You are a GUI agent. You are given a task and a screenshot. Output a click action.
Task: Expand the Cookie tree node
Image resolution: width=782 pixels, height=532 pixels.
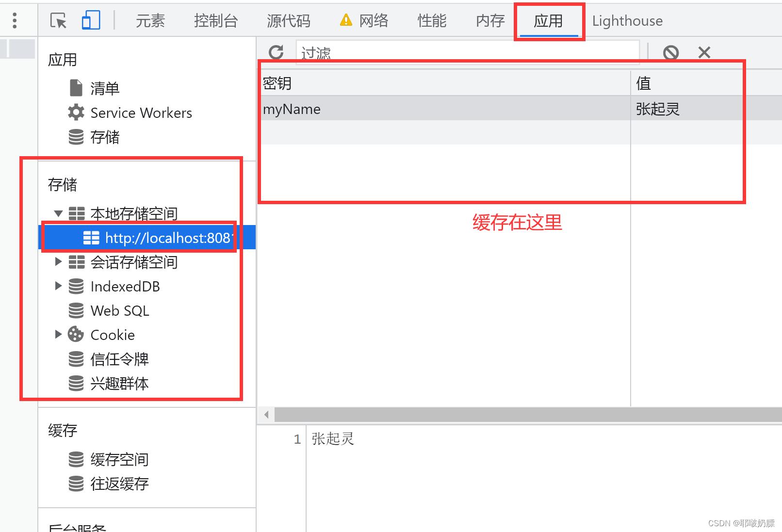coord(58,334)
